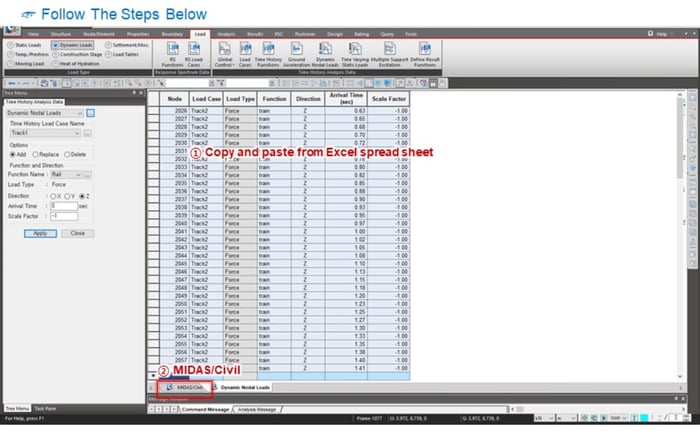The image size is (700, 435).
Task: Open Ground Acceleration icon
Action: 296,54
